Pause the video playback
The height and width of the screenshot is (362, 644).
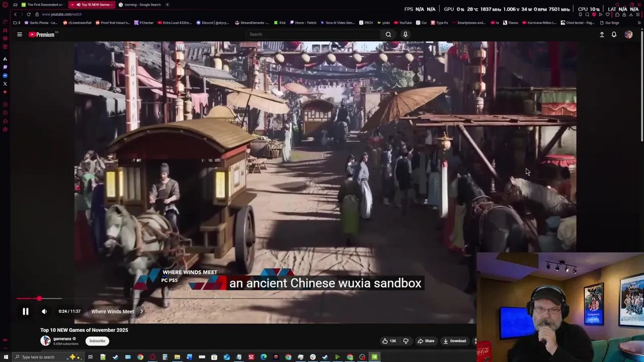click(x=25, y=311)
